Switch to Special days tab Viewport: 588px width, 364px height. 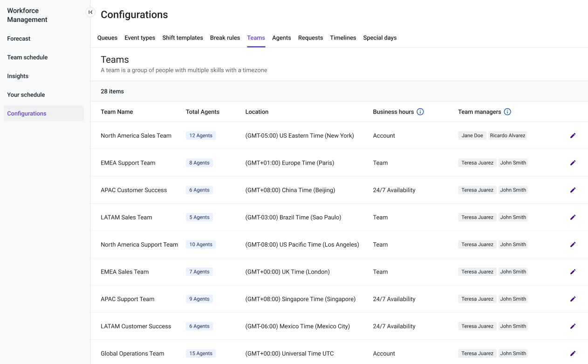click(380, 38)
